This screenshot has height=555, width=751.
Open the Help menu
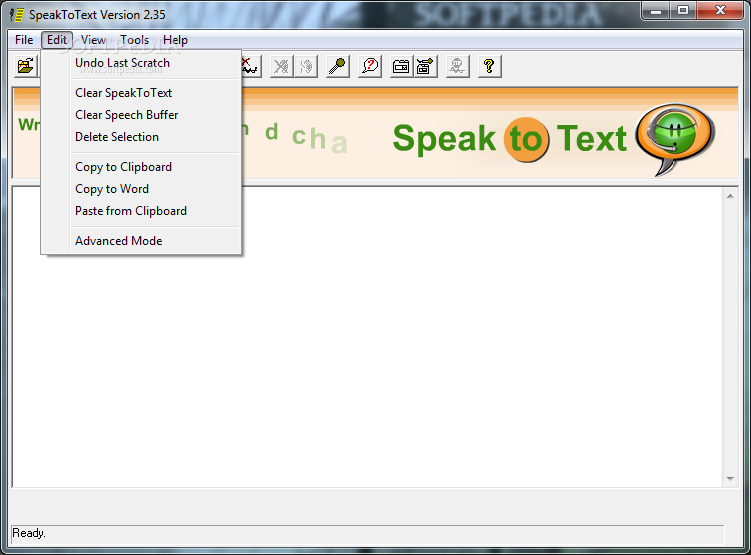[175, 40]
